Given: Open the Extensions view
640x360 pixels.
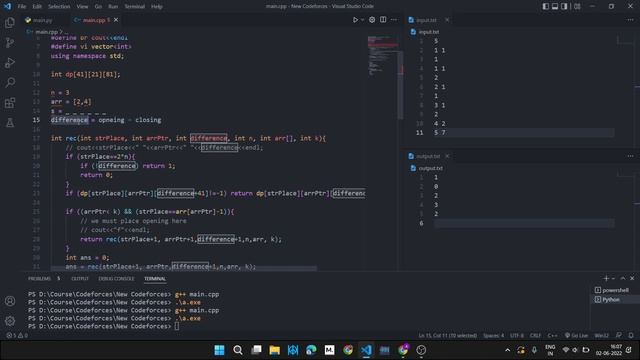Looking at the screenshot, I should [10, 102].
